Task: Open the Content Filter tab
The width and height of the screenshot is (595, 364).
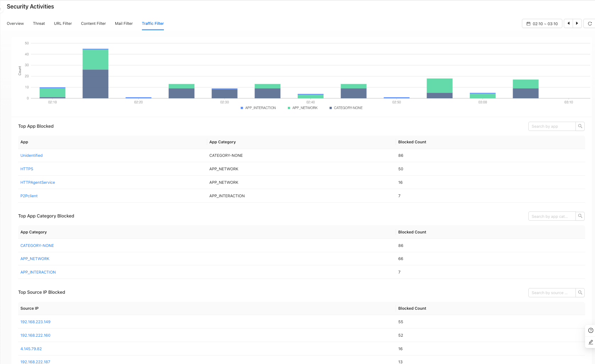Action: coord(93,24)
